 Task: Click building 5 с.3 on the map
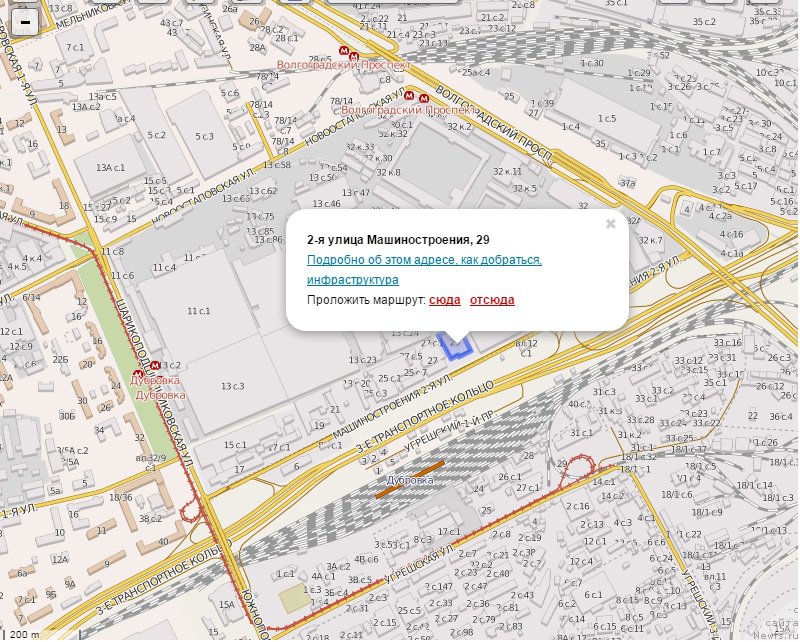tap(205, 136)
